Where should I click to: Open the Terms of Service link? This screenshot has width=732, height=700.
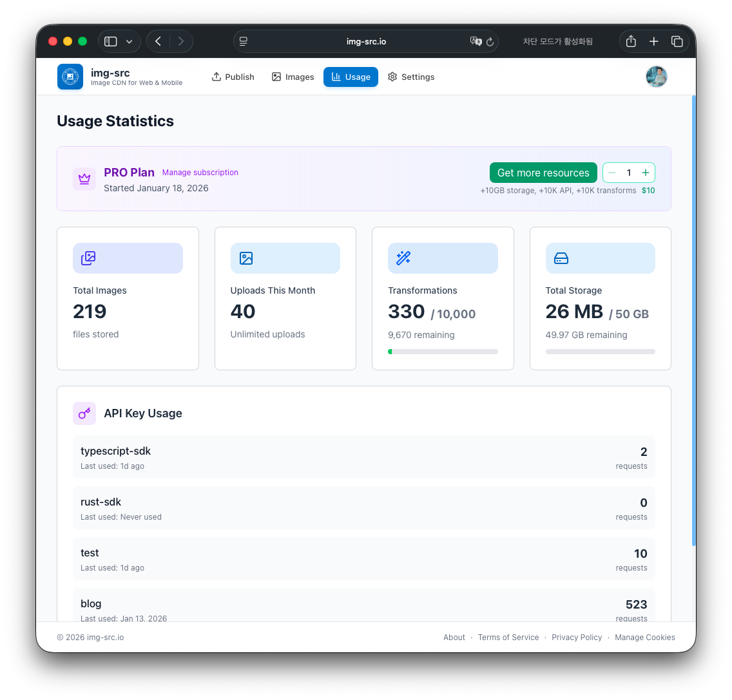(x=508, y=638)
